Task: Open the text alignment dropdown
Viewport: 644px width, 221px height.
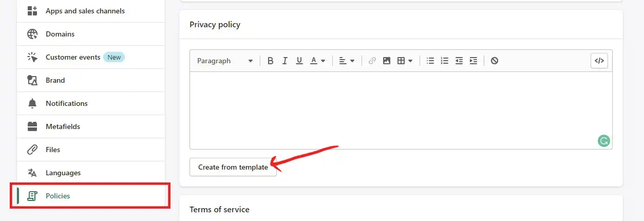Action: (x=347, y=61)
